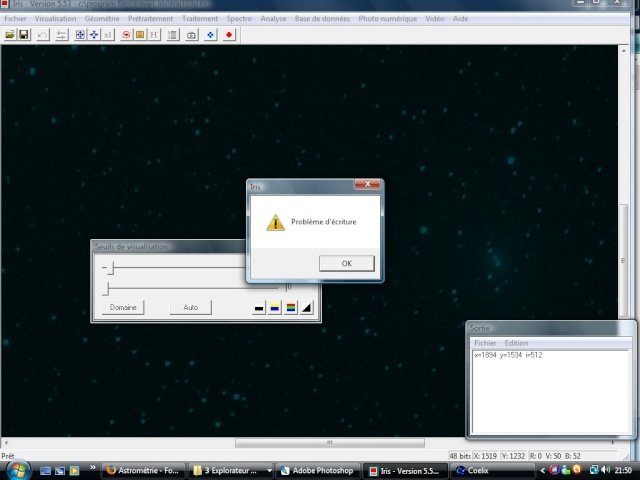Viewport: 640px width, 480px height.
Task: Open the Aide menu
Action: [460, 19]
